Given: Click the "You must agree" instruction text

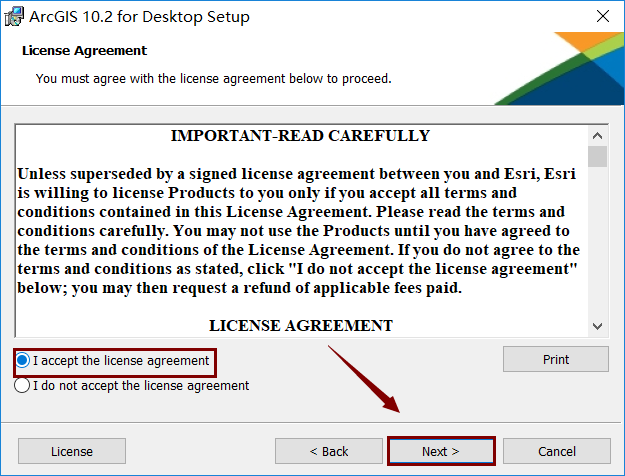Looking at the screenshot, I should (214, 79).
